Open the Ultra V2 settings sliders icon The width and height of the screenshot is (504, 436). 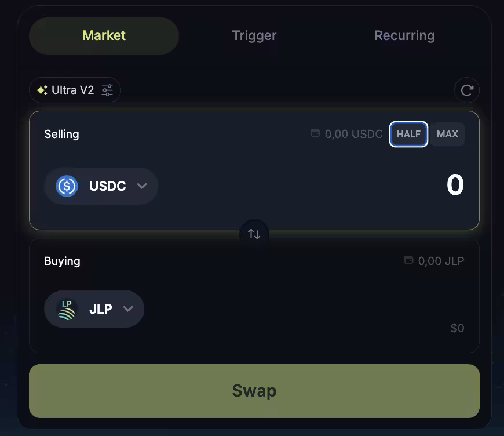pyautogui.click(x=107, y=90)
